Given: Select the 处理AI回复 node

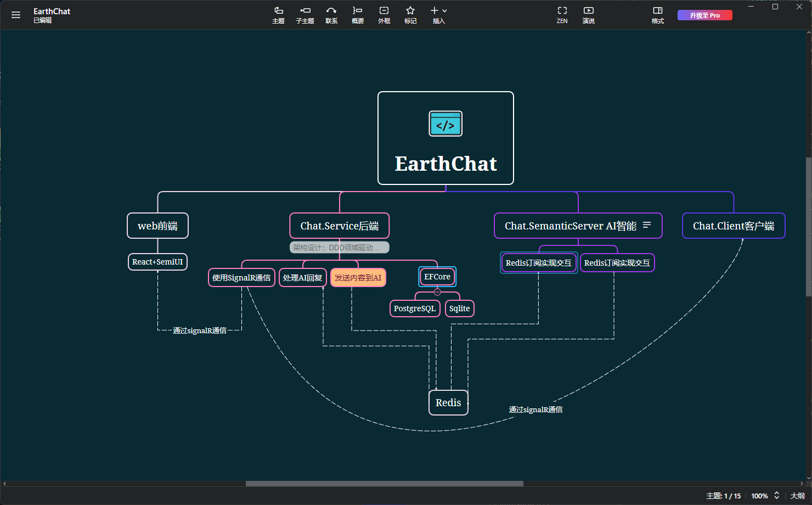Looking at the screenshot, I should [303, 278].
